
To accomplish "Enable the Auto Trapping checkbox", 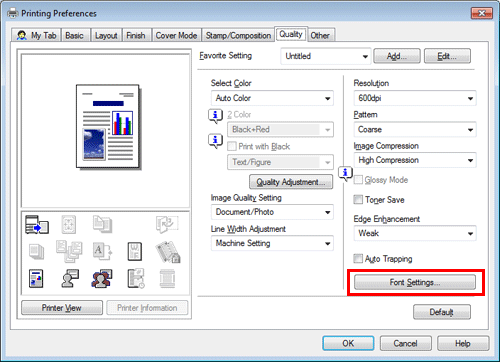I will click(358, 258).
